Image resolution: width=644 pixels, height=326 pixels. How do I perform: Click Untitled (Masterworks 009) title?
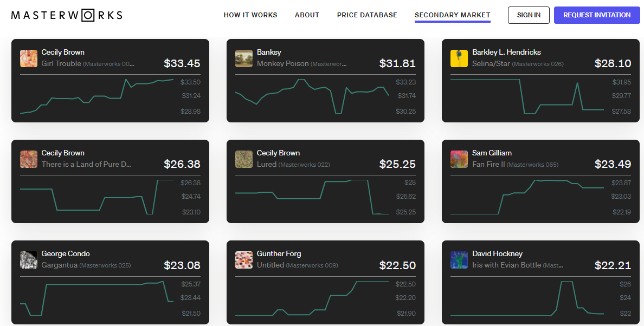(x=298, y=265)
